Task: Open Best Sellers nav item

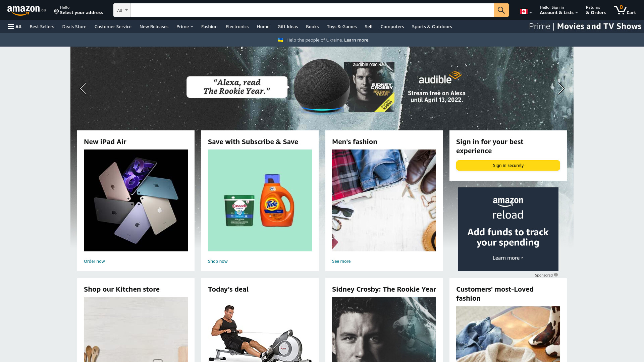Action: pyautogui.click(x=42, y=26)
